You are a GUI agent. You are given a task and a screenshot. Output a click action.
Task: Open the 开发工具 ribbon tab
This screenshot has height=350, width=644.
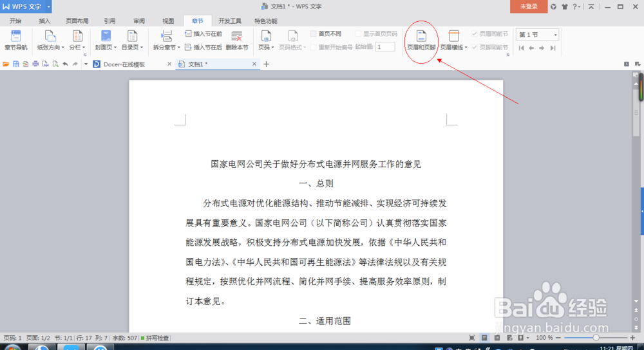(x=230, y=21)
